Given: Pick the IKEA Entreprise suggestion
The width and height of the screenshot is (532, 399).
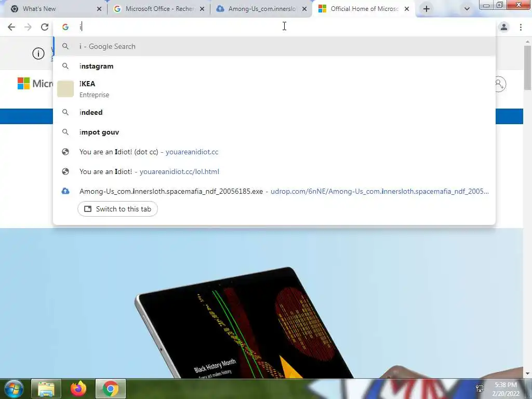Looking at the screenshot, I should tap(274, 89).
